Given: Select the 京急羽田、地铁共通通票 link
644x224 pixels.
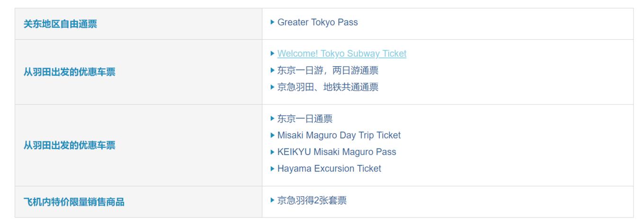Looking at the screenshot, I should coord(328,87).
